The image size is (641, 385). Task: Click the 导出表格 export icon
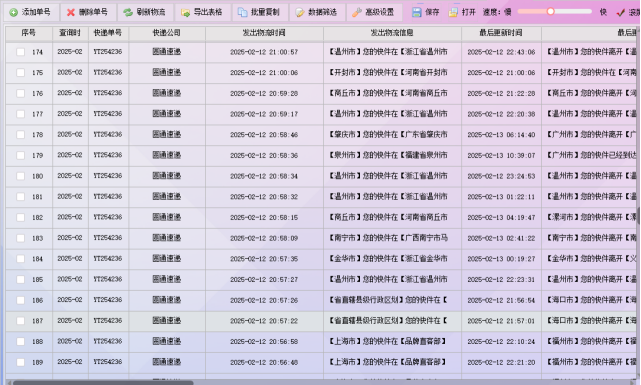point(185,12)
